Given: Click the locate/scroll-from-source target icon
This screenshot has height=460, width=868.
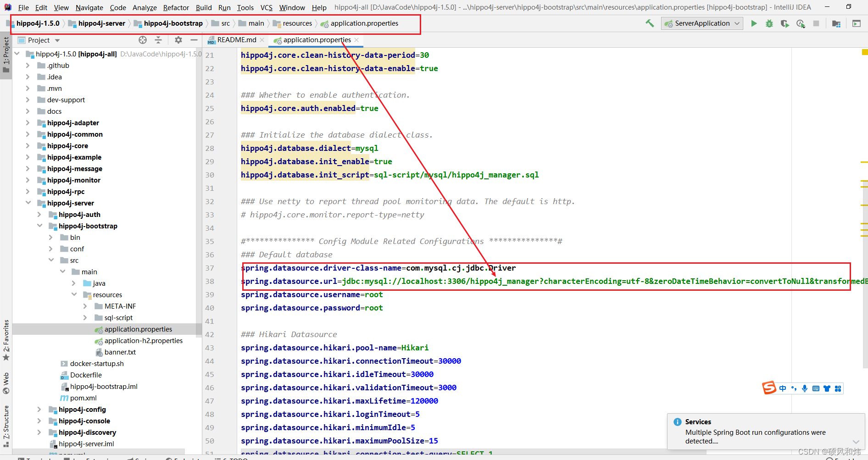Looking at the screenshot, I should (x=143, y=40).
